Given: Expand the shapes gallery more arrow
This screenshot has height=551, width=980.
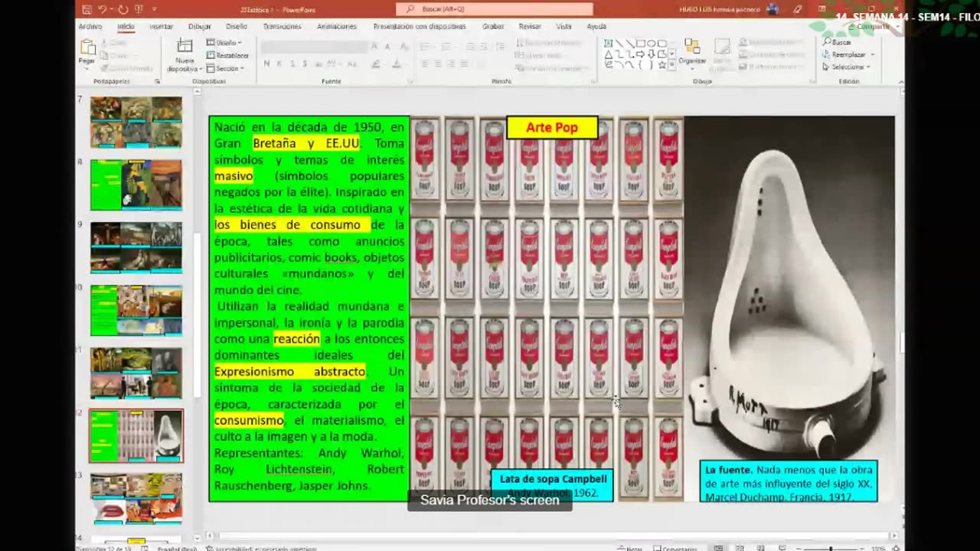Looking at the screenshot, I should (672, 67).
